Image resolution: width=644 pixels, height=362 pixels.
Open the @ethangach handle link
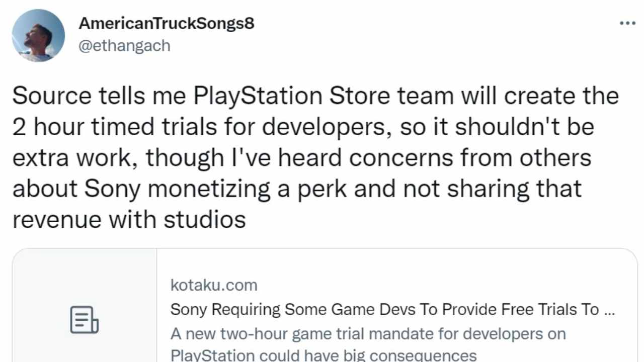125,46
